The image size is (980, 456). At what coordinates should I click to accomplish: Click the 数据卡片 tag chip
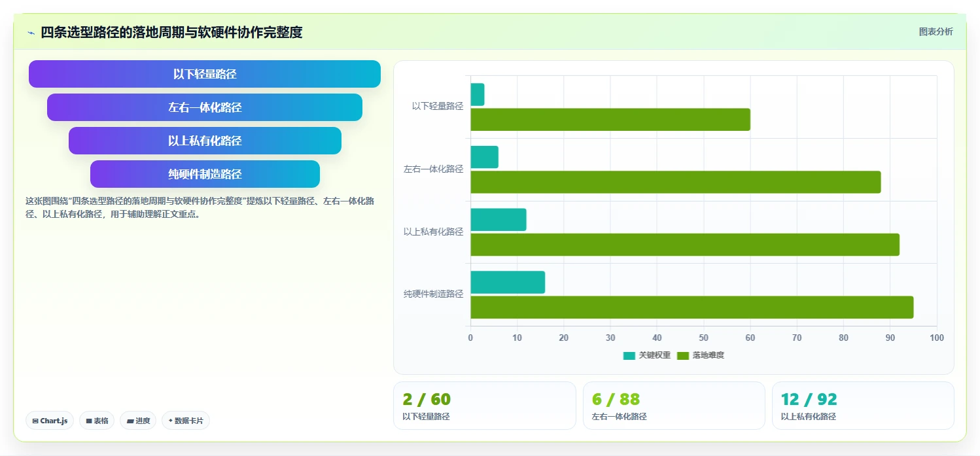pos(186,421)
